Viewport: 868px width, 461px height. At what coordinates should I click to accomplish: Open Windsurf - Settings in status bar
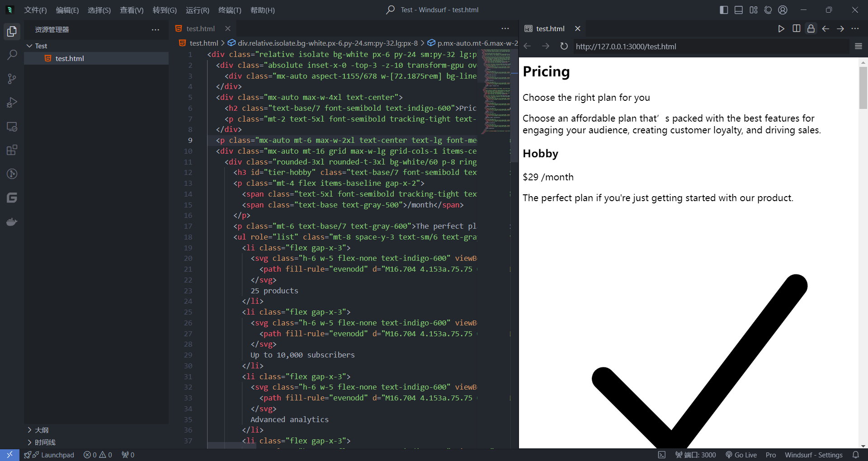pos(813,455)
